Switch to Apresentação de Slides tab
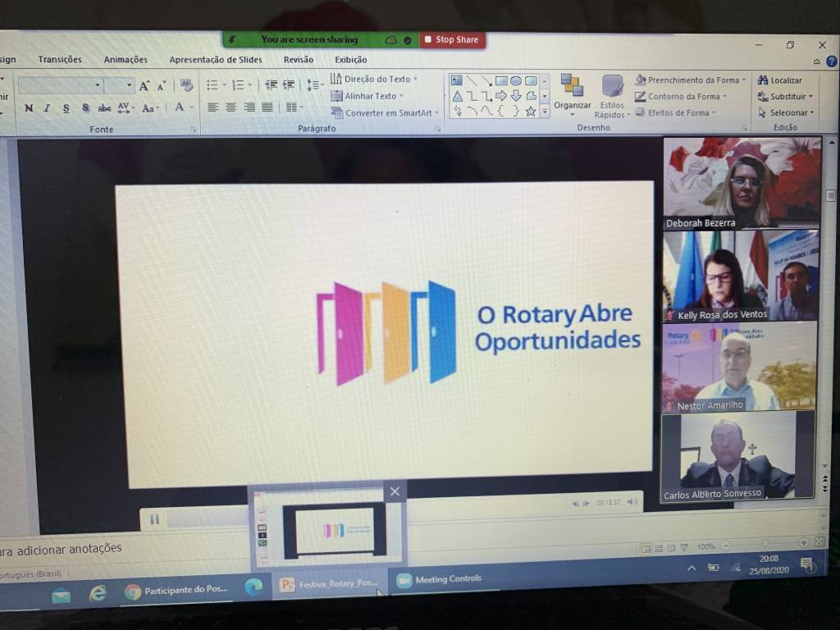 (x=216, y=60)
